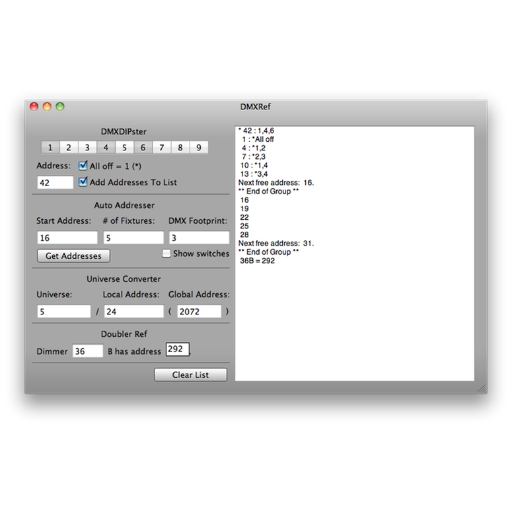
Task: Toggle DIP switch 8
Action: (x=180, y=147)
